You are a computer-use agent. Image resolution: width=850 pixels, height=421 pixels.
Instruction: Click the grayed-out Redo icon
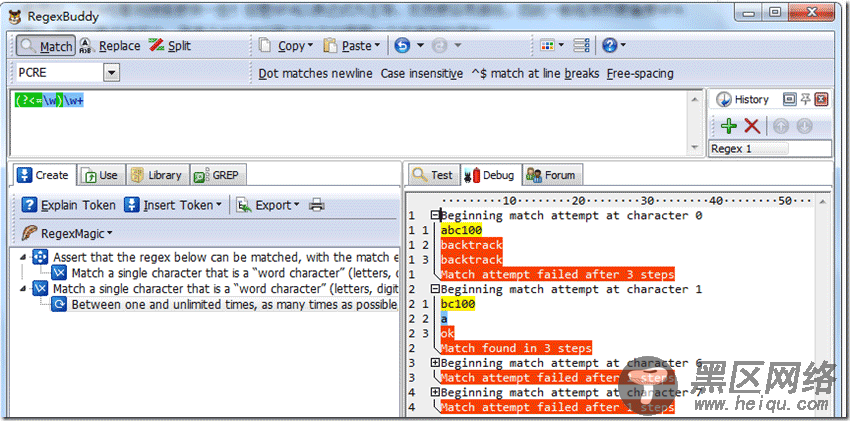tap(439, 46)
